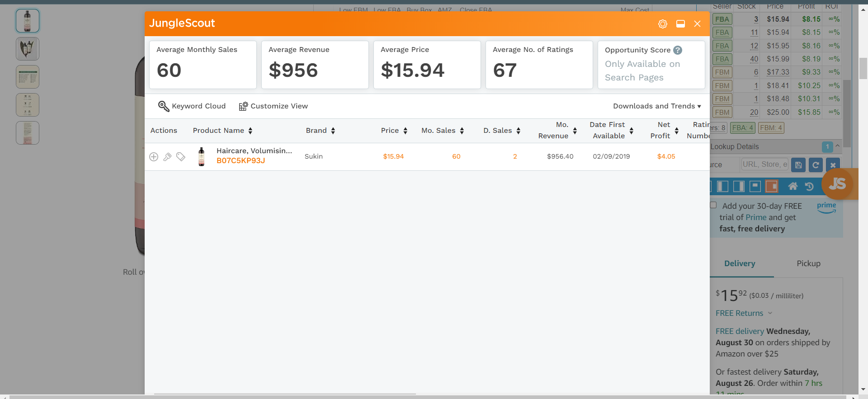The width and height of the screenshot is (868, 399).
Task: Click the tag icon in Haircare row
Action: pos(181,157)
